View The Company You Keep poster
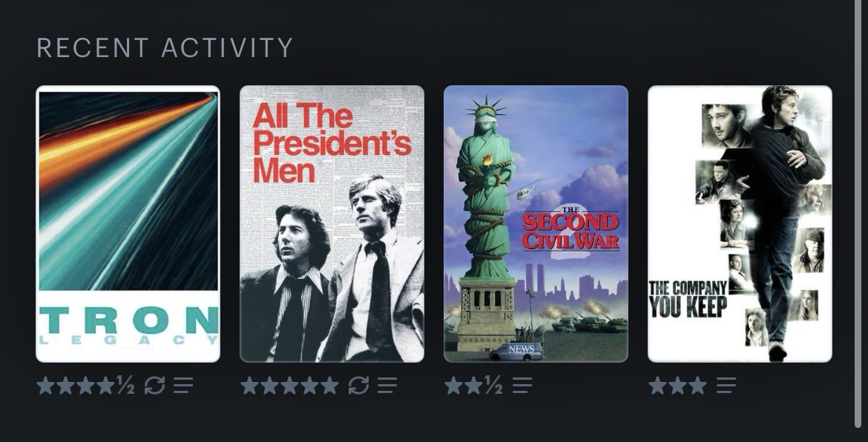Screen dimensions: 868x442 pos(740,224)
